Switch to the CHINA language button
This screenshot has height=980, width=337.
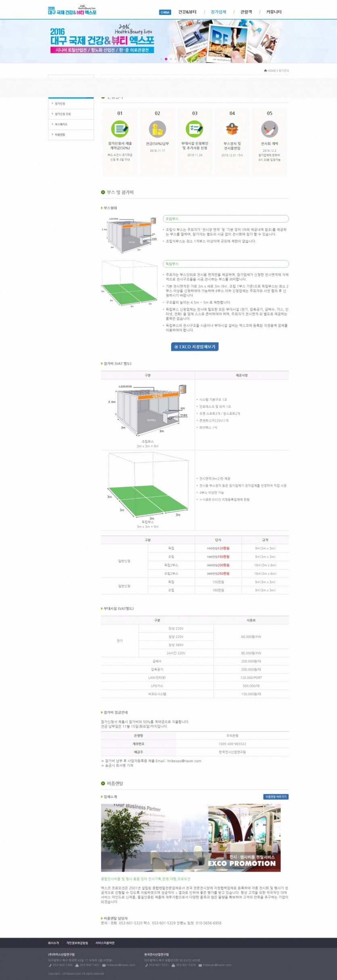tap(165, 12)
